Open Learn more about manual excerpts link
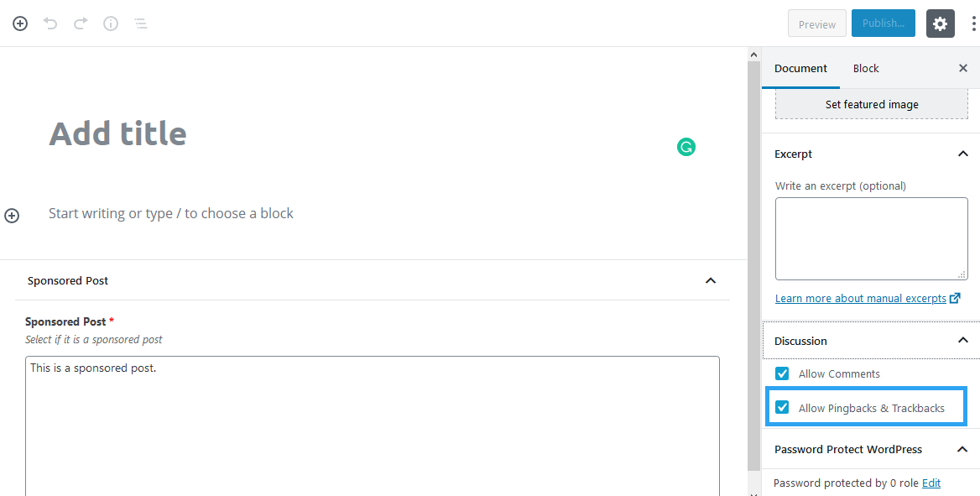980x496 pixels. [861, 299]
